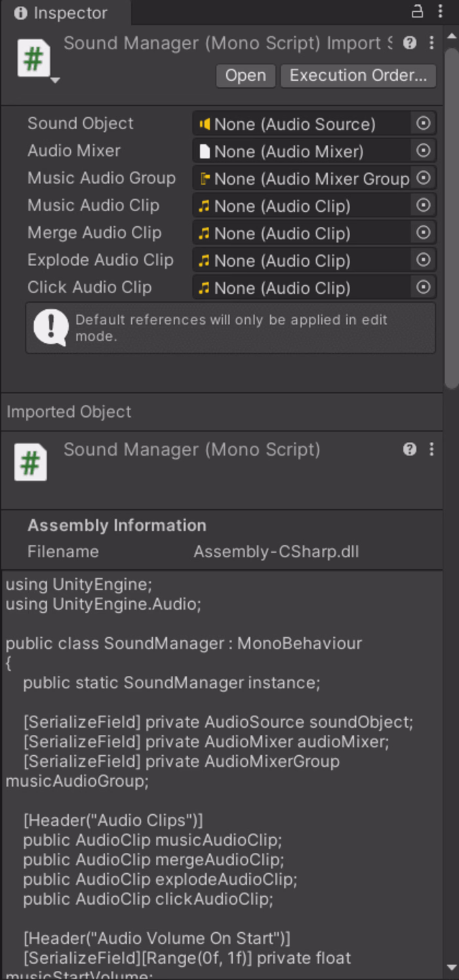
Task: Click the help icon next to Sound Manager header
Action: pos(410,450)
